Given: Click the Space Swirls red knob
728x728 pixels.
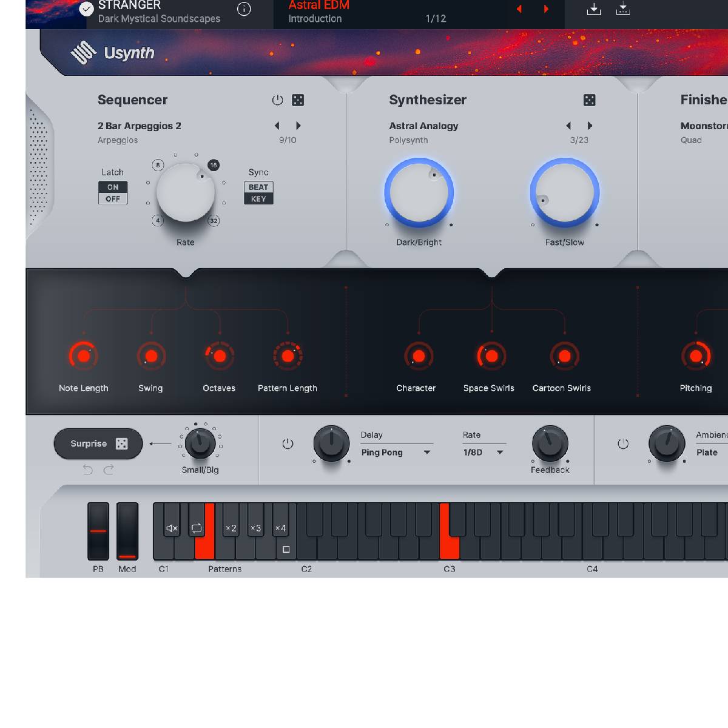Looking at the screenshot, I should pyautogui.click(x=491, y=356).
